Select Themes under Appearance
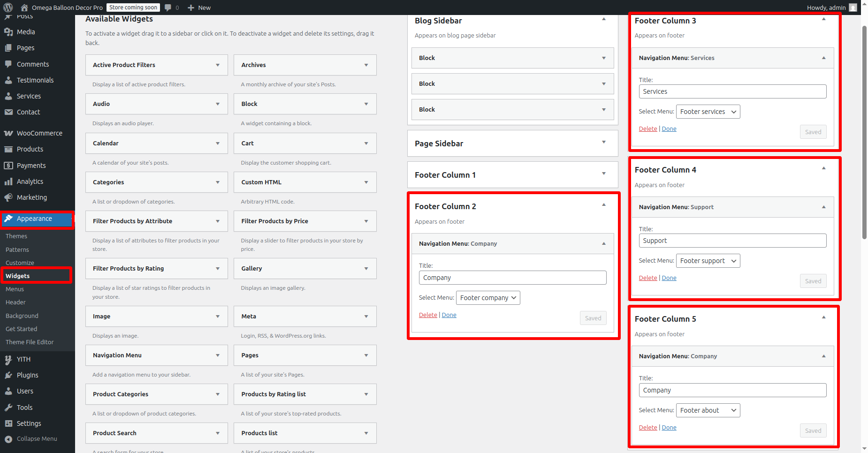 click(16, 236)
